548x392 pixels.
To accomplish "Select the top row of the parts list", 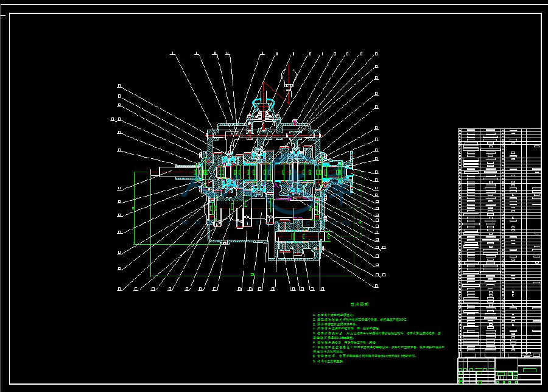I will [499, 130].
